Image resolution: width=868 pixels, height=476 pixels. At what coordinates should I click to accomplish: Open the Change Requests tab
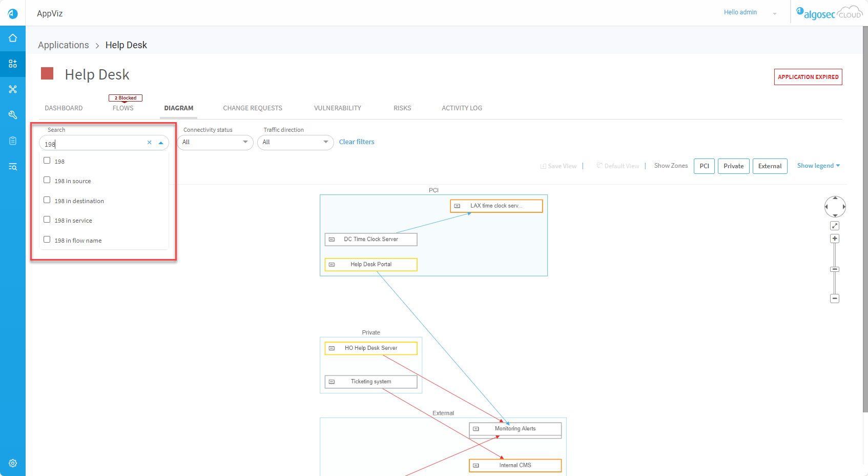pyautogui.click(x=253, y=108)
